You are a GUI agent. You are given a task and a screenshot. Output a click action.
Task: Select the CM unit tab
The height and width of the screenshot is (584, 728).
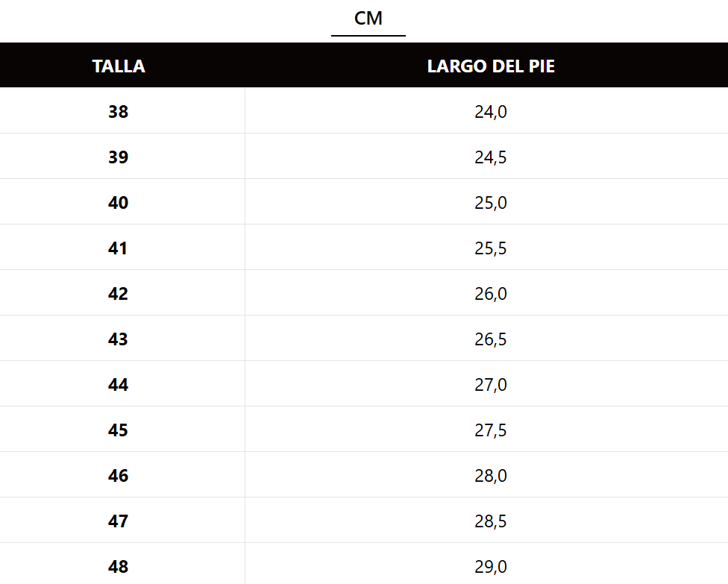(x=368, y=19)
